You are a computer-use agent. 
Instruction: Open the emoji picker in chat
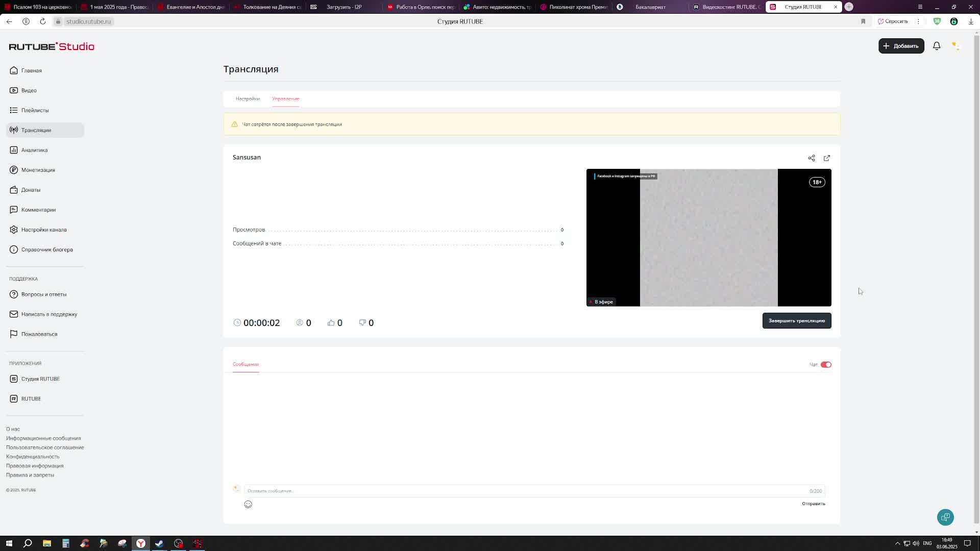(248, 504)
